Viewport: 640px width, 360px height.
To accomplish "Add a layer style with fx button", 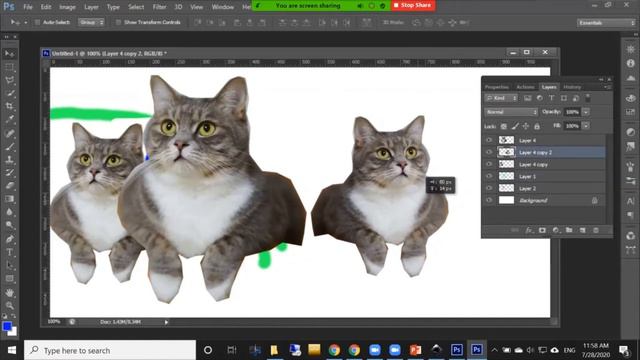I will point(529,230).
